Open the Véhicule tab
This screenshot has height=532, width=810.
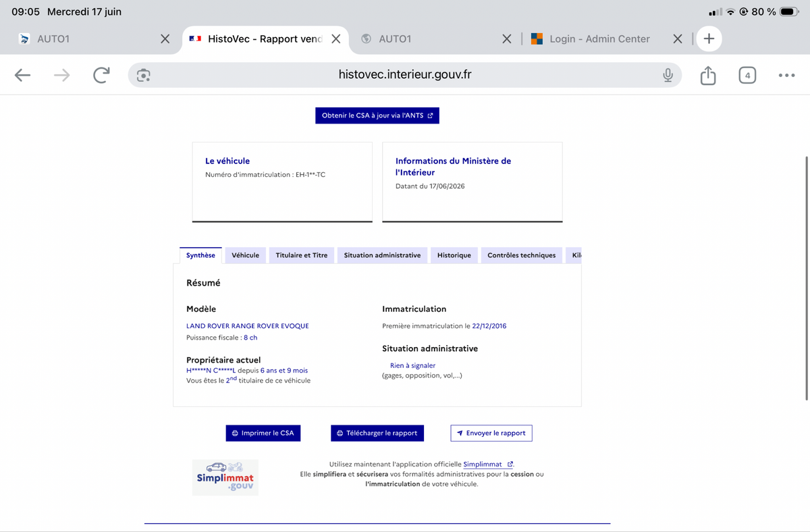pyautogui.click(x=245, y=255)
